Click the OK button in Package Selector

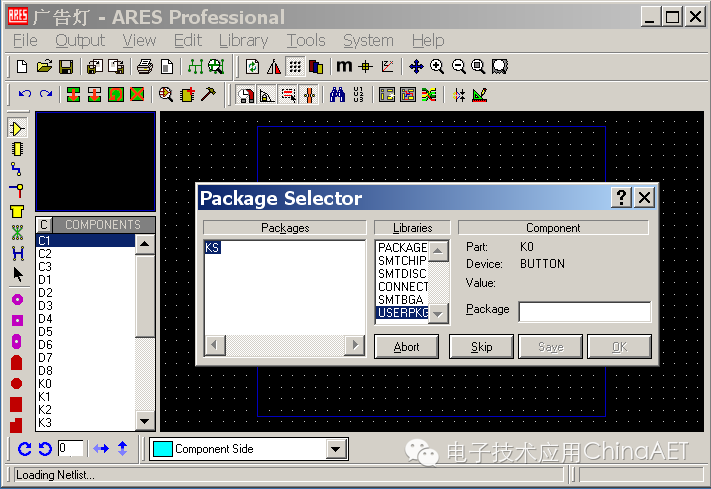619,347
